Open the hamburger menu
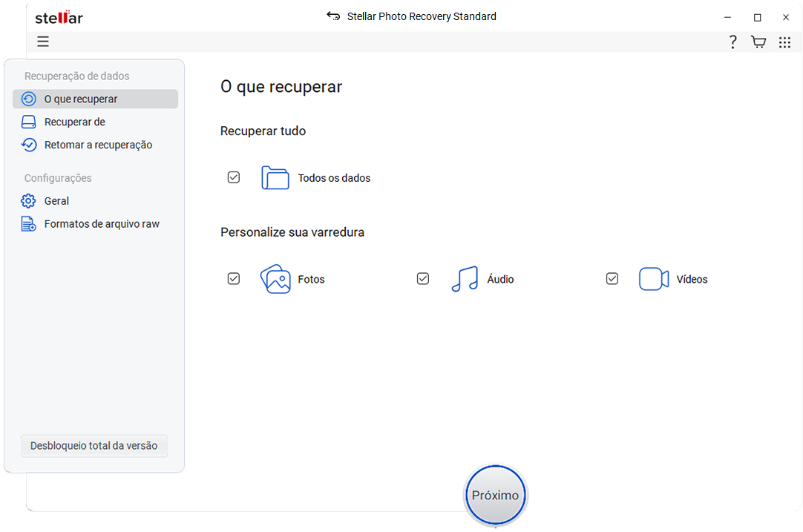 [43, 42]
